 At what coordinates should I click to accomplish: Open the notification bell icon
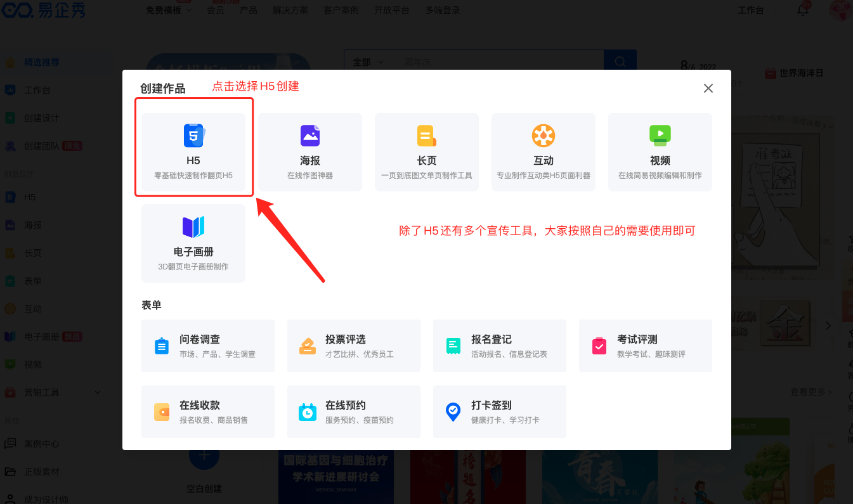[803, 10]
